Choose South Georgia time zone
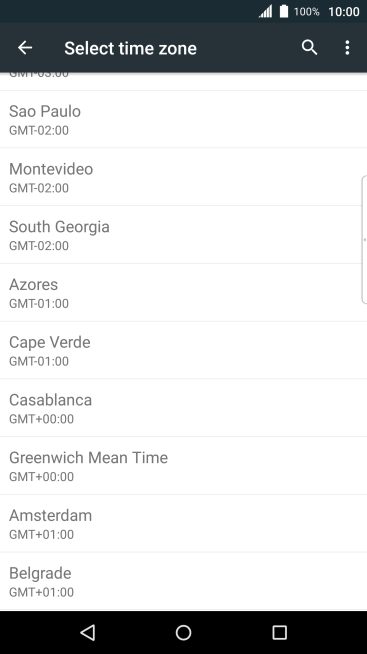Image resolution: width=367 pixels, height=654 pixels. tap(184, 235)
